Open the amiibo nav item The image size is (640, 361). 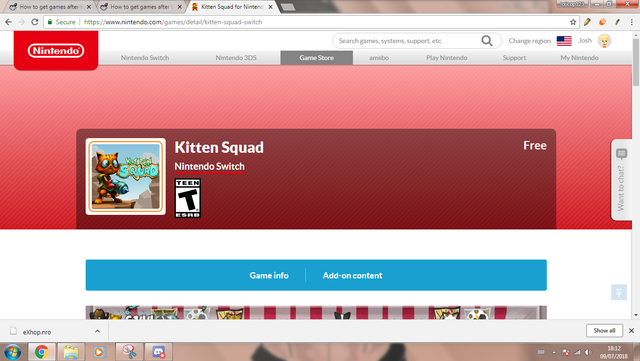coord(379,58)
